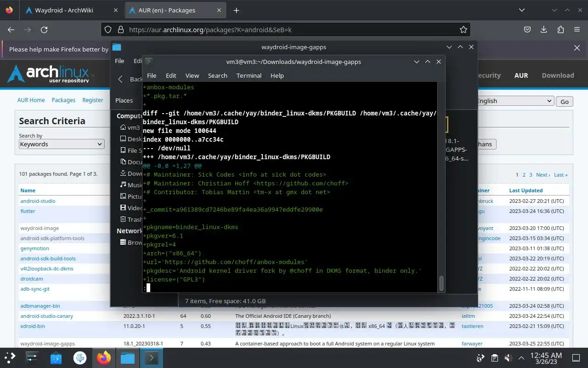Open the flutter package link

tap(28, 211)
